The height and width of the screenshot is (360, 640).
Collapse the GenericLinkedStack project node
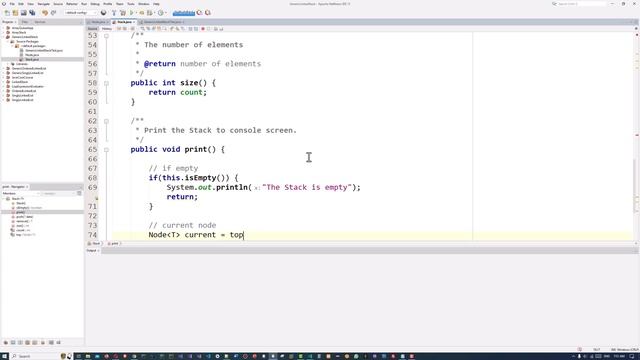click(x=3, y=37)
